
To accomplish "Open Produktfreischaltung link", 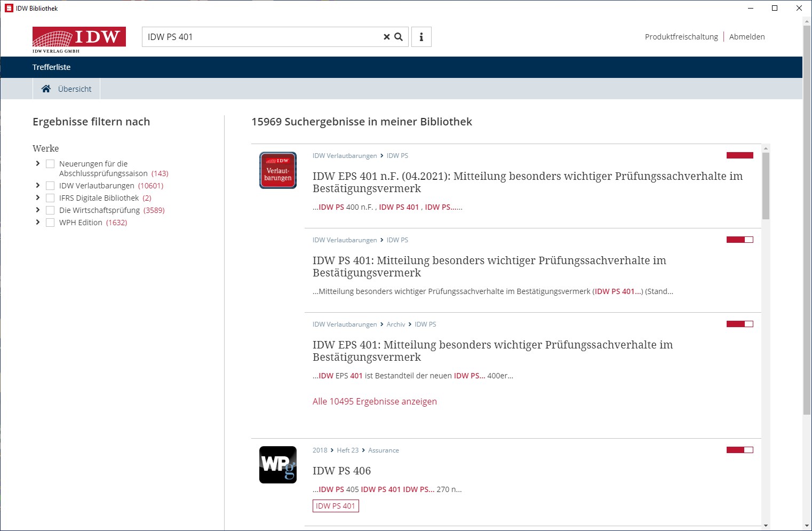I will [x=681, y=37].
